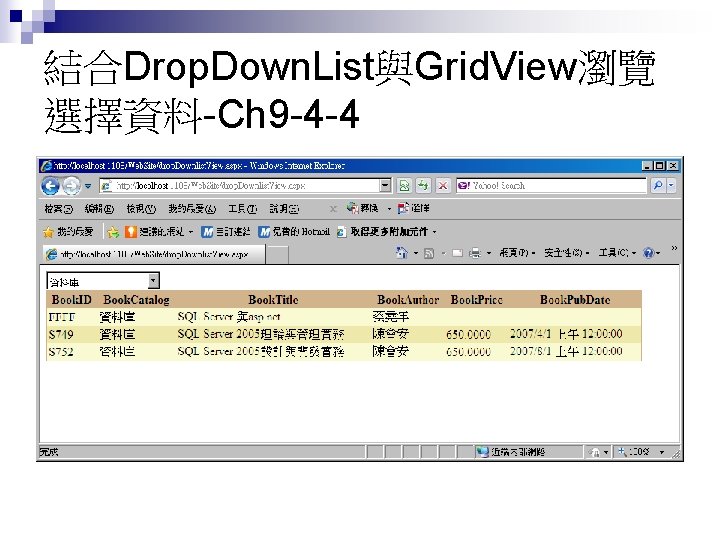Open the 安全性 (Safety) command dropdown
Viewport: 720px width, 540px height.
[566, 253]
